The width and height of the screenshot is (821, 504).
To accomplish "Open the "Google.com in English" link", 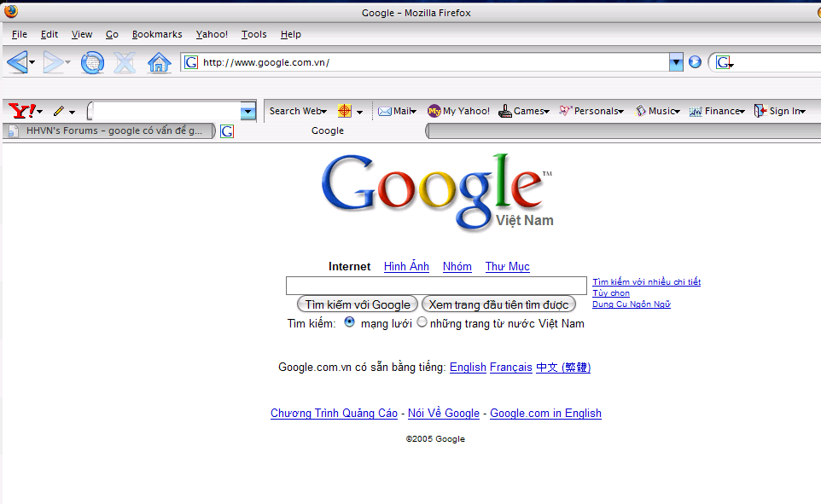I will click(x=545, y=414).
